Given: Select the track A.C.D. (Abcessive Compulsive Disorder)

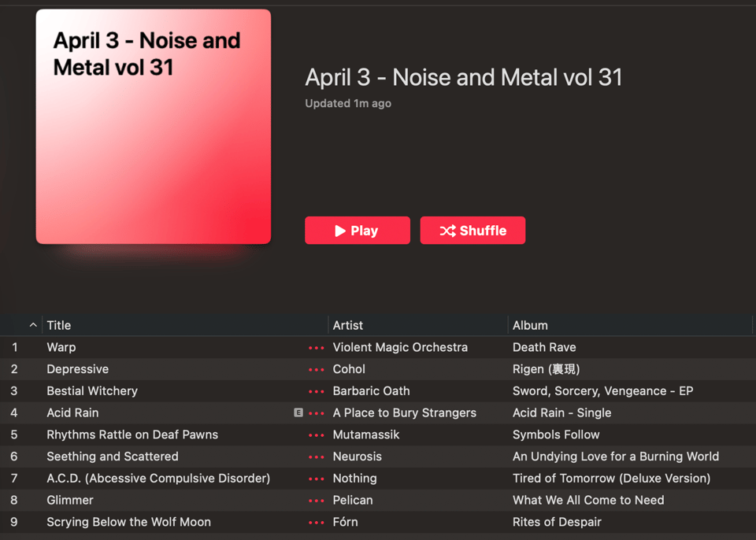Looking at the screenshot, I should [158, 479].
